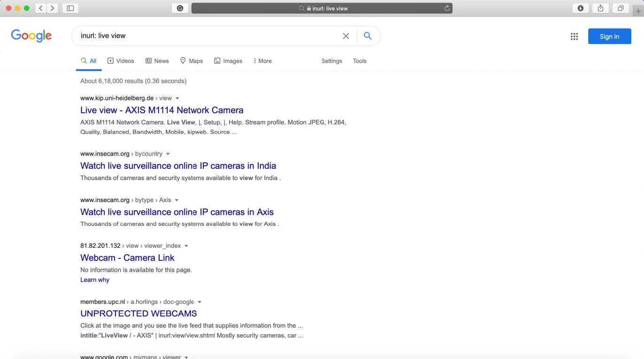Open search Settings

(x=332, y=61)
